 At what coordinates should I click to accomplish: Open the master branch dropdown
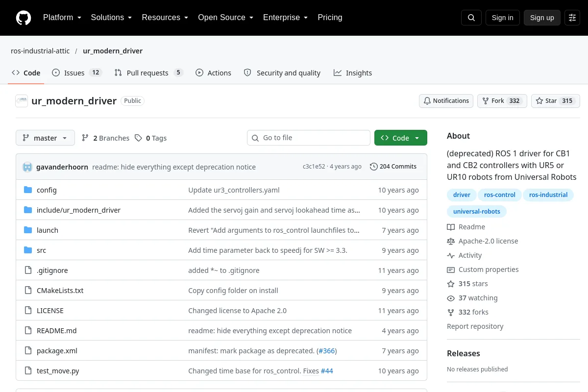(45, 138)
